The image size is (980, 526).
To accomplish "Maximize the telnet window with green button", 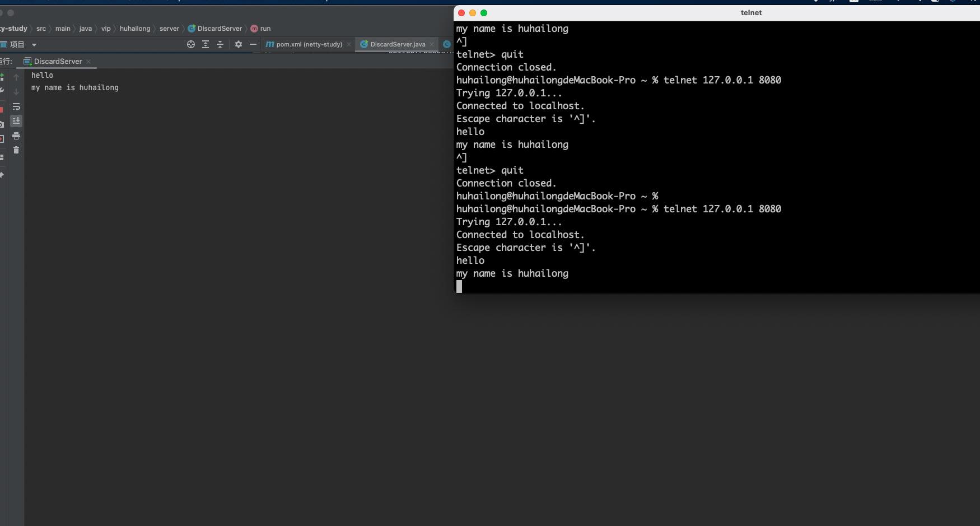I will click(x=484, y=13).
